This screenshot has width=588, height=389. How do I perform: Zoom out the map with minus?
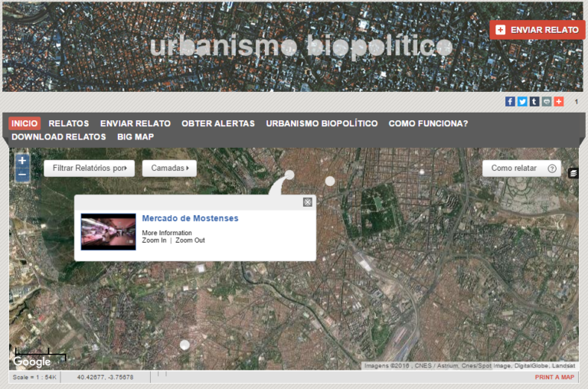(22, 175)
